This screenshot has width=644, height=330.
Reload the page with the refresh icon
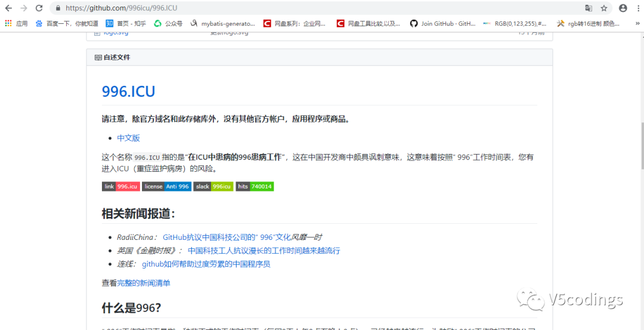click(x=39, y=8)
